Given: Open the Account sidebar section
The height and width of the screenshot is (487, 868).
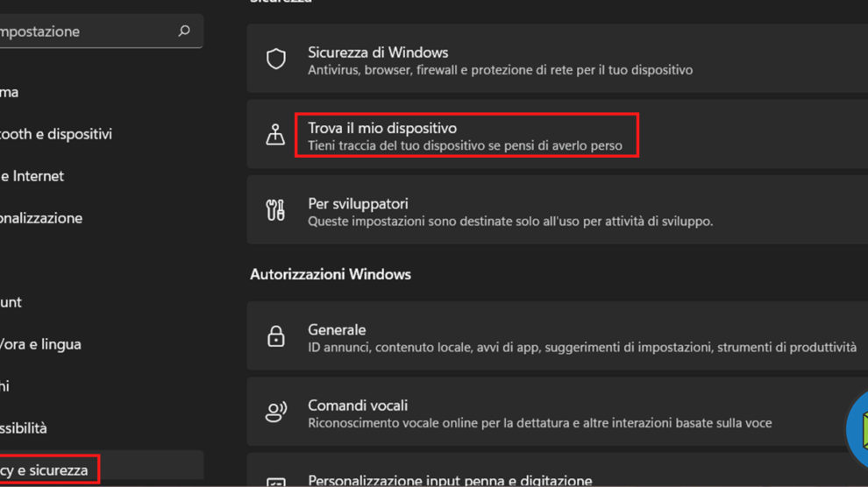Looking at the screenshot, I should pos(11,302).
